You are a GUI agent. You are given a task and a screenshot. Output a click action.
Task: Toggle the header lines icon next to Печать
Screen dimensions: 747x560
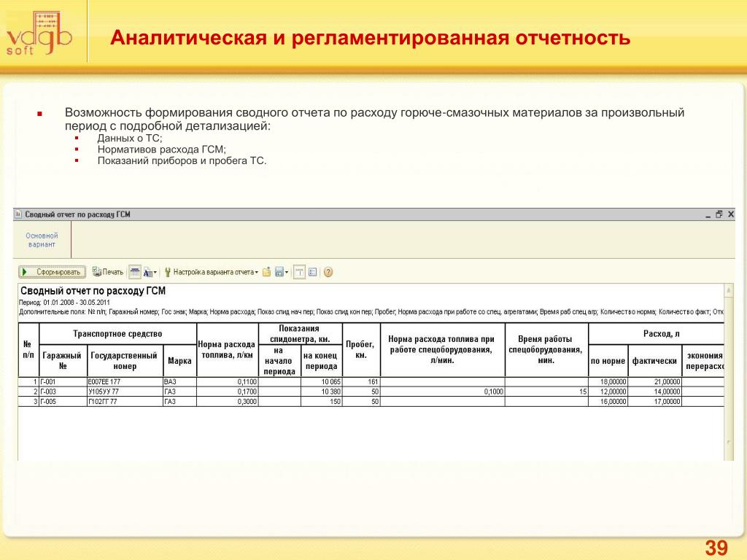pos(135,272)
